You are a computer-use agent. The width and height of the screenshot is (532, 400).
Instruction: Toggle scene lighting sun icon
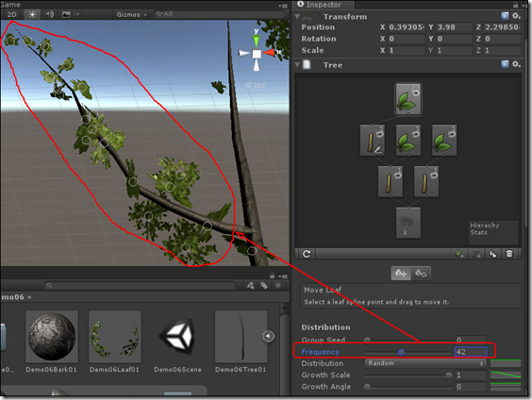tap(32, 14)
